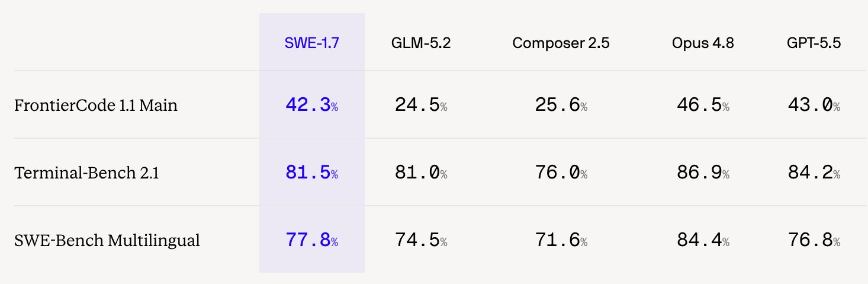Image resolution: width=868 pixels, height=284 pixels.
Task: Select the GPT-5.5 column header
Action: 814,43
